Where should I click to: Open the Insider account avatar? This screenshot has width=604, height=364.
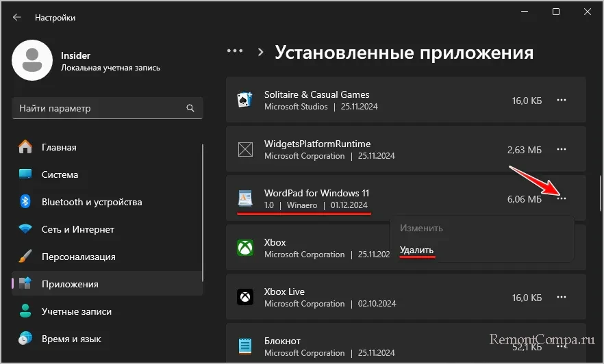[x=32, y=60]
